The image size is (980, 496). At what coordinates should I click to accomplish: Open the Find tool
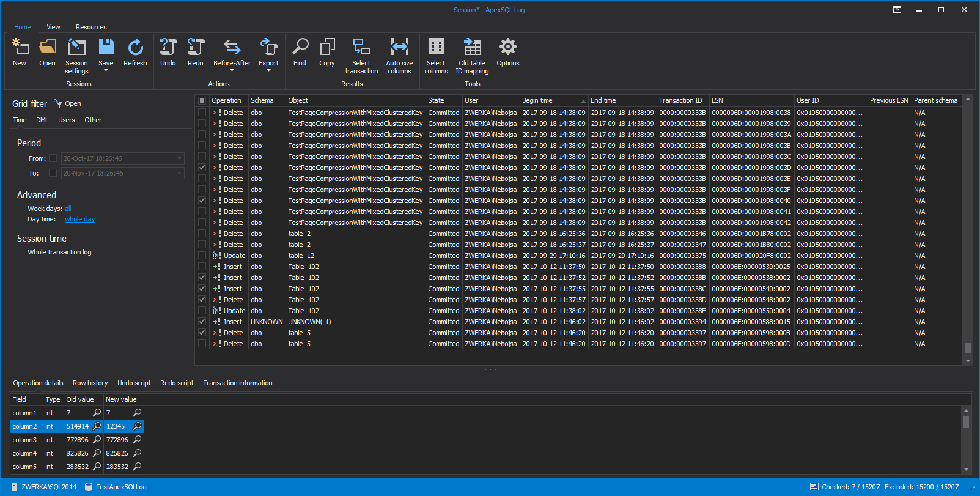coord(300,46)
